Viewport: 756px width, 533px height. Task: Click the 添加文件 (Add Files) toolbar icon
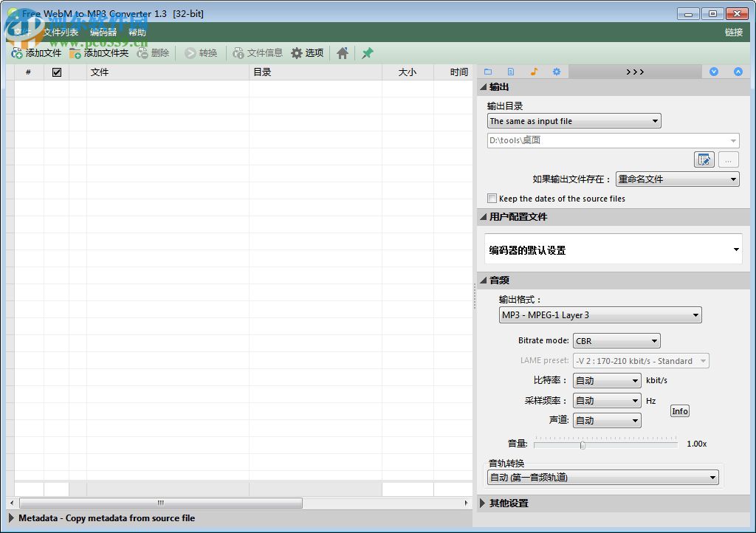(16, 52)
